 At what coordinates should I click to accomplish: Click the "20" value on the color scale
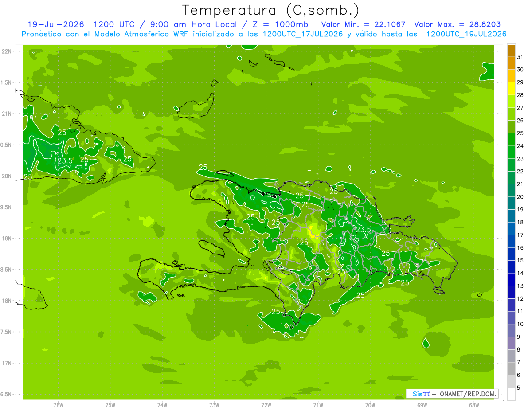[x=520, y=197]
